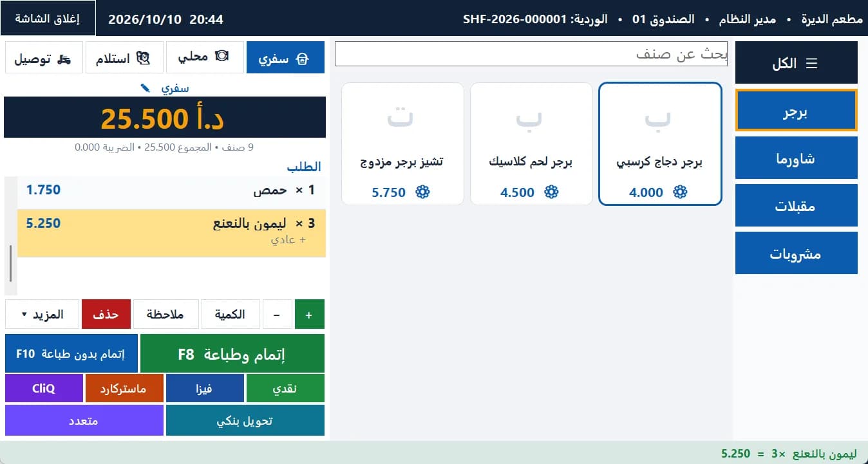Select the ليمون بالنعنع order line
Image resolution: width=868 pixels, height=464 pixels.
171,233
